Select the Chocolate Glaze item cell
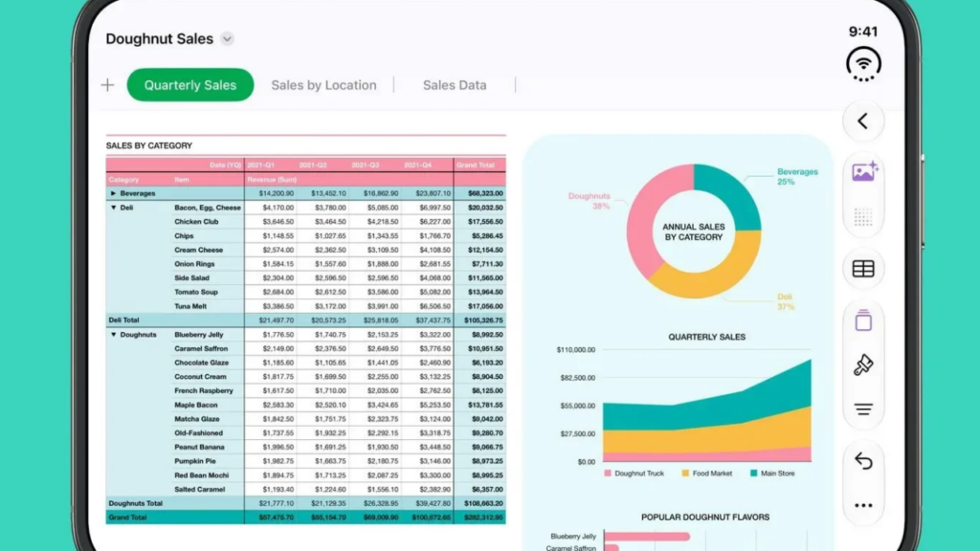980x551 pixels. (208, 363)
